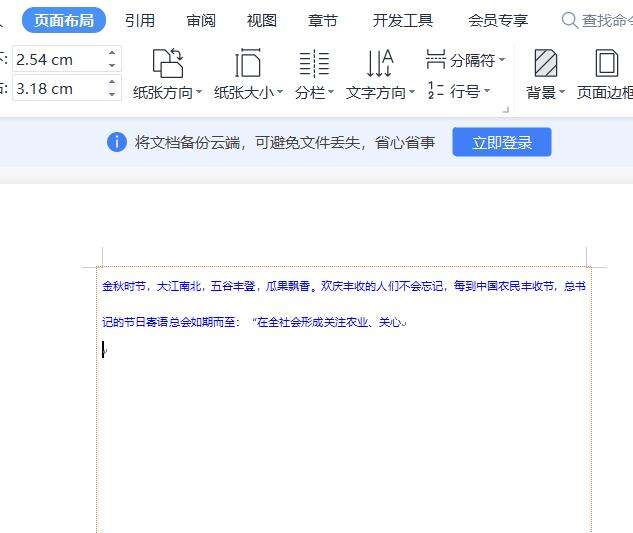The image size is (633, 533).
Task: Click the backup message text in the banner
Action: pyautogui.click(x=285, y=142)
